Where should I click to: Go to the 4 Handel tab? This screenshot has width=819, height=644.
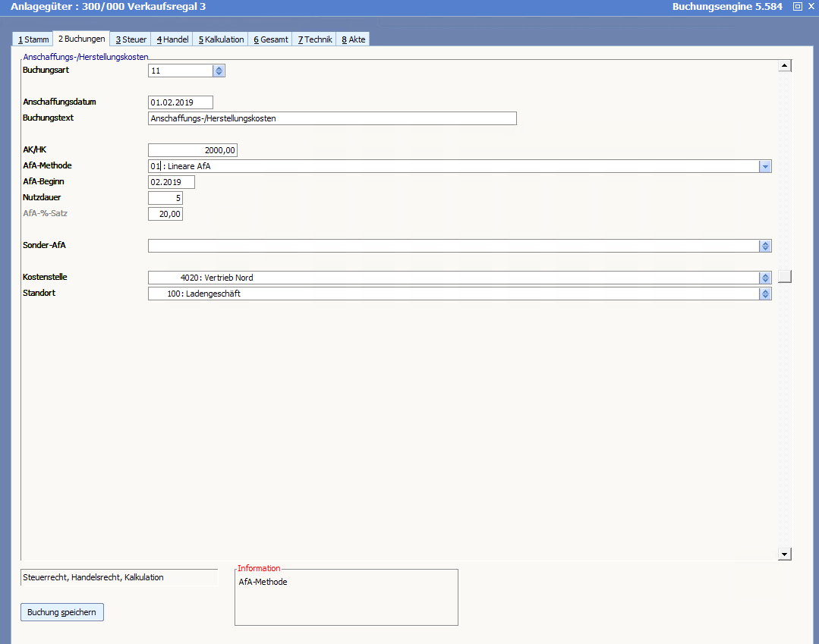(x=172, y=39)
